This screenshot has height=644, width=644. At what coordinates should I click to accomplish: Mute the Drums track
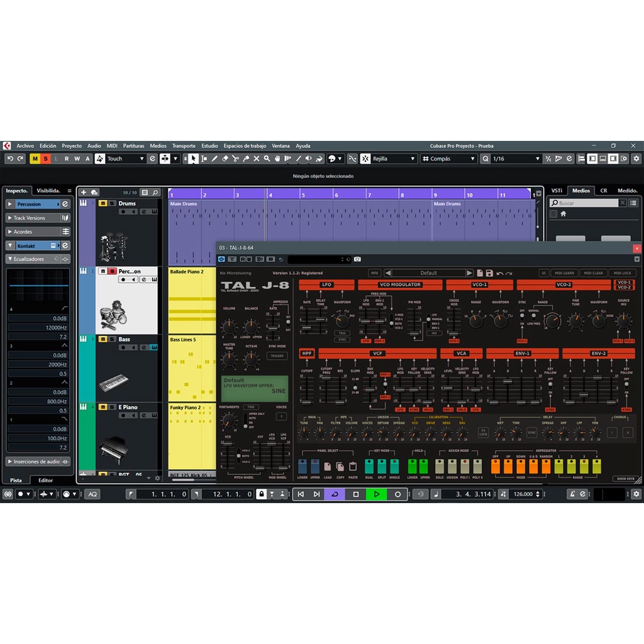(x=103, y=203)
